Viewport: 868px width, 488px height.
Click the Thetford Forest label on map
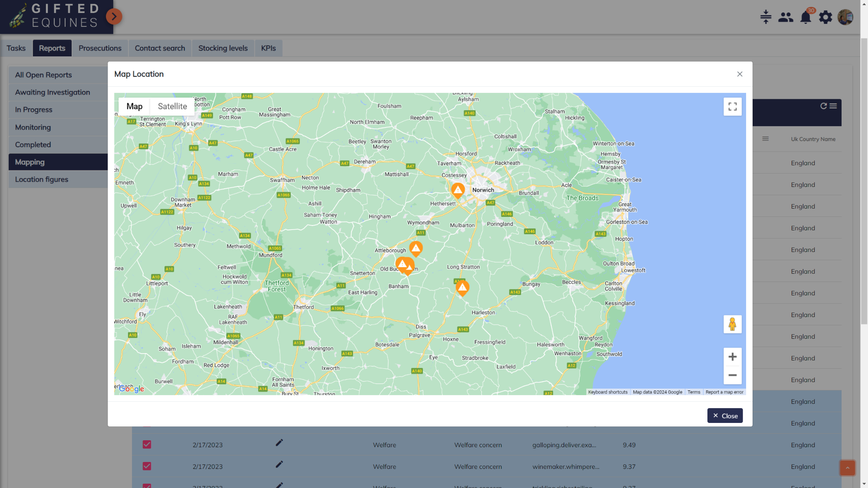pos(277,286)
